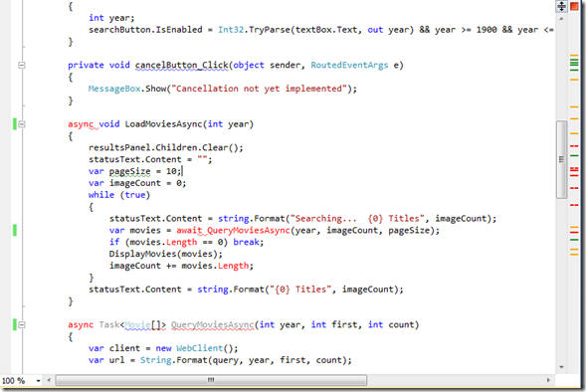
Task: Click the red error indicator square
Action: 574,6
